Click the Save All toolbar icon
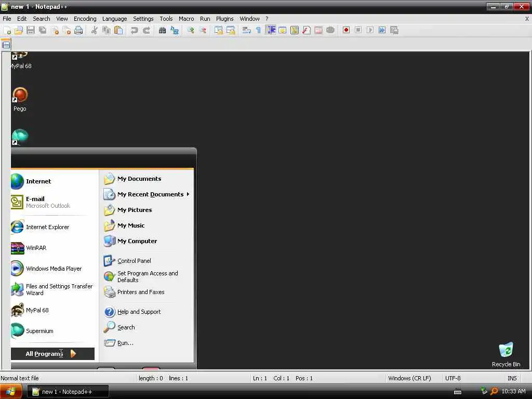This screenshot has height=399, width=532. [x=43, y=30]
